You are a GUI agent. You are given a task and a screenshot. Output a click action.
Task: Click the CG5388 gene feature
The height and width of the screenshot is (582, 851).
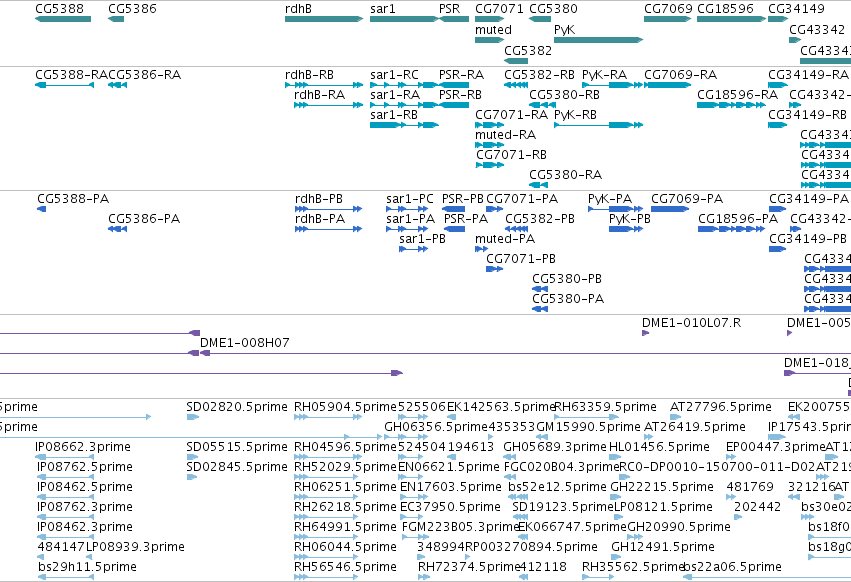click(x=63, y=19)
